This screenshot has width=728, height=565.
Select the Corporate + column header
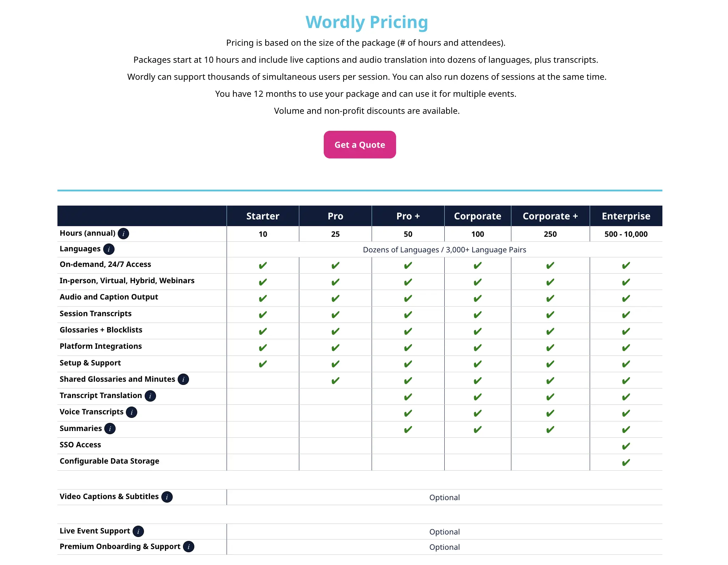[x=550, y=216]
